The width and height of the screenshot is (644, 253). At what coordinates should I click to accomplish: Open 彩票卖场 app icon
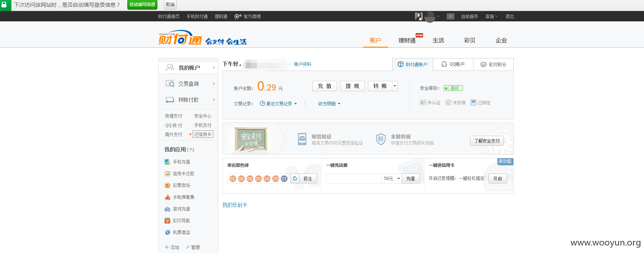pyautogui.click(x=167, y=185)
